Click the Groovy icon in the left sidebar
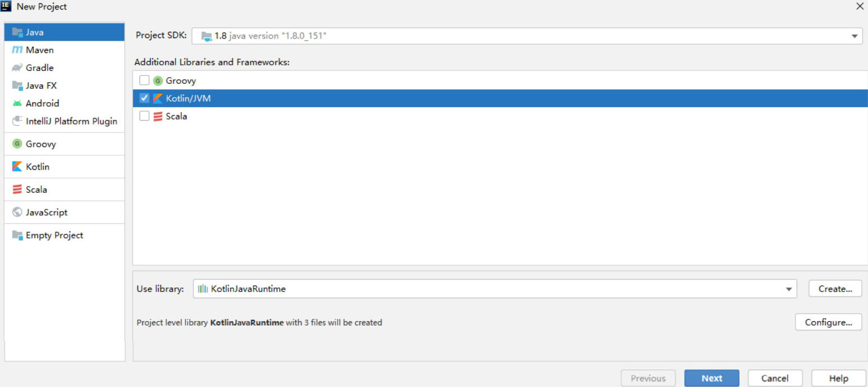 click(17, 144)
